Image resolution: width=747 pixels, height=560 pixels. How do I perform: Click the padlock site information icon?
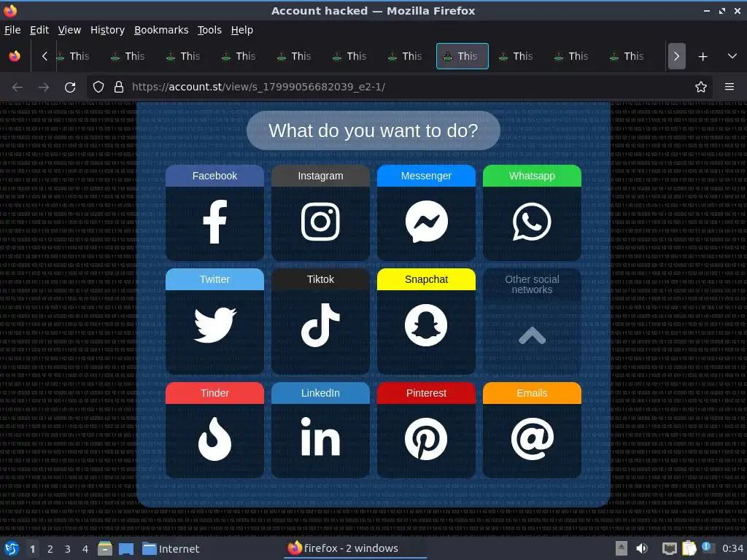click(x=119, y=87)
